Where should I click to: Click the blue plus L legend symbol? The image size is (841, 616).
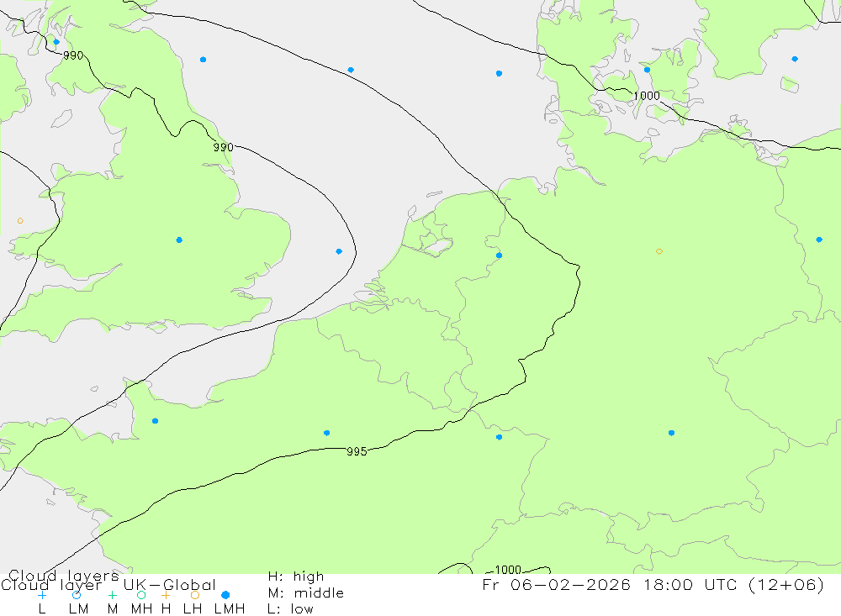tap(42, 595)
